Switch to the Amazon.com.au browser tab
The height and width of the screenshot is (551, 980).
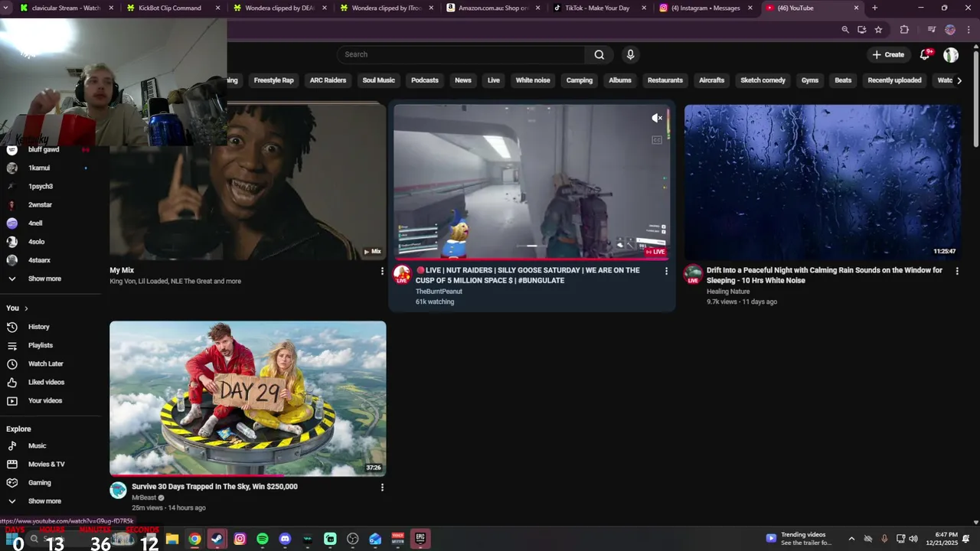tap(493, 8)
